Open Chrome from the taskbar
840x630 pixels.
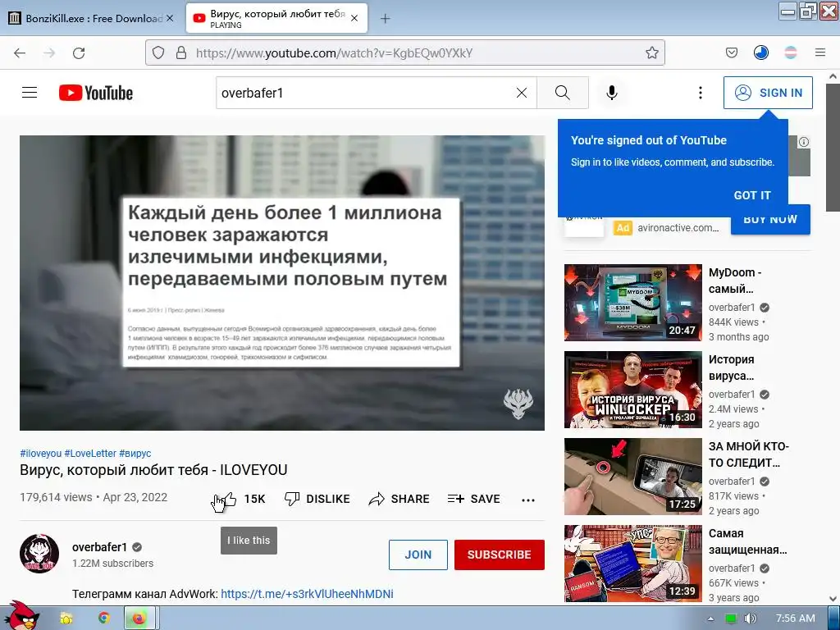click(x=104, y=619)
